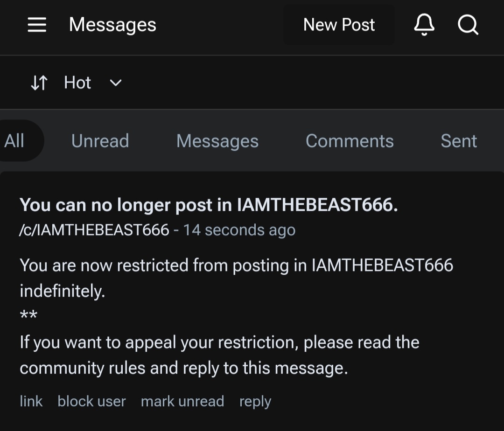Show the Messages filter tab

[x=217, y=141]
